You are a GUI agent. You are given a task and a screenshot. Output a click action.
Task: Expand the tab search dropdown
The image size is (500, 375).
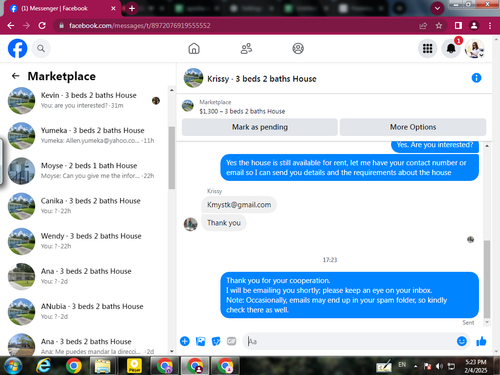(437, 8)
